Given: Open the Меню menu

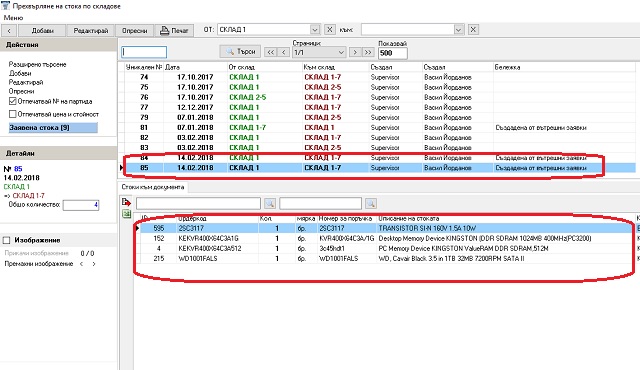Looking at the screenshot, I should point(13,18).
